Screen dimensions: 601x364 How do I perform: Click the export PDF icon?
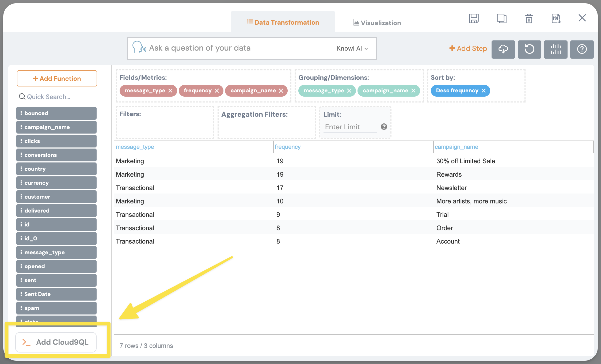click(x=556, y=18)
